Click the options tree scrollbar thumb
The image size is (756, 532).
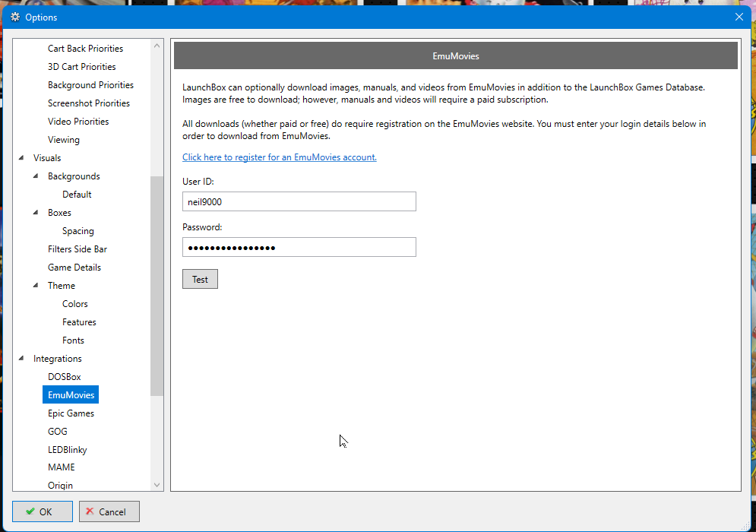pos(157,286)
